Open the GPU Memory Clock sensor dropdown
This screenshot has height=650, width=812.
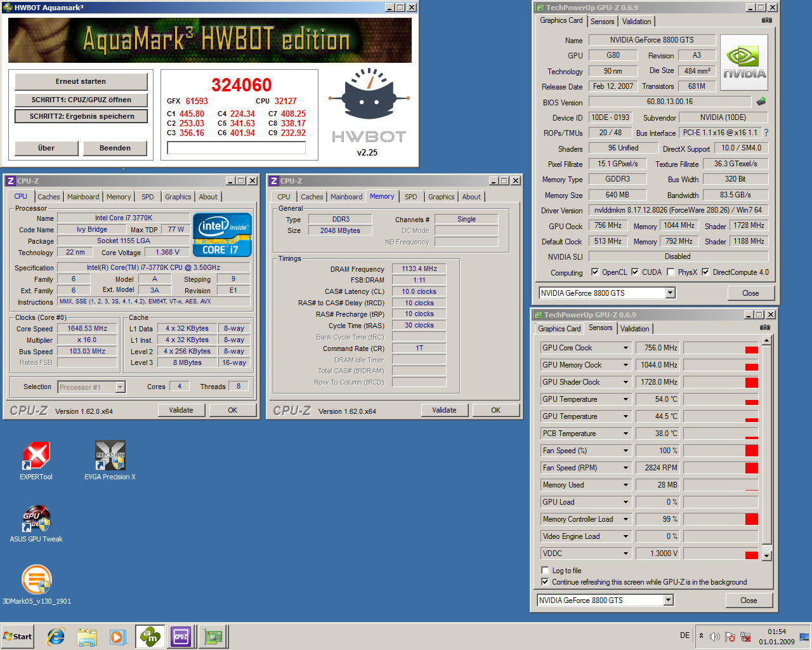pos(625,365)
